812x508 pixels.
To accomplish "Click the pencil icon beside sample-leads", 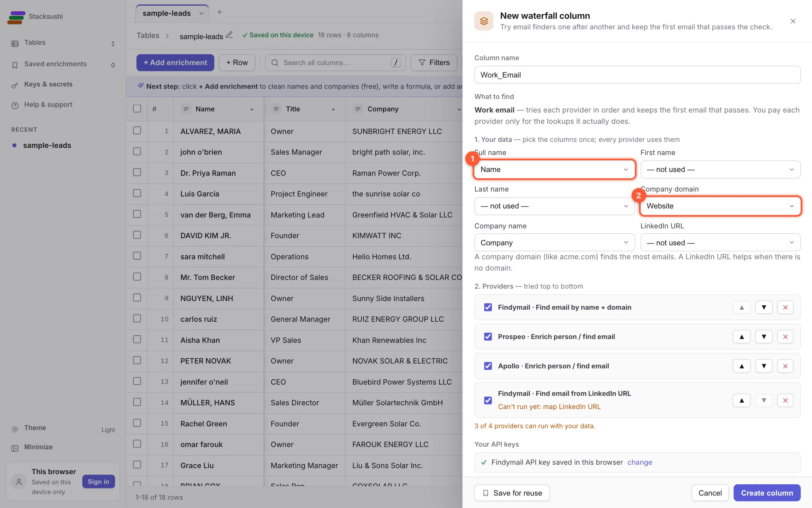I will pos(229,35).
